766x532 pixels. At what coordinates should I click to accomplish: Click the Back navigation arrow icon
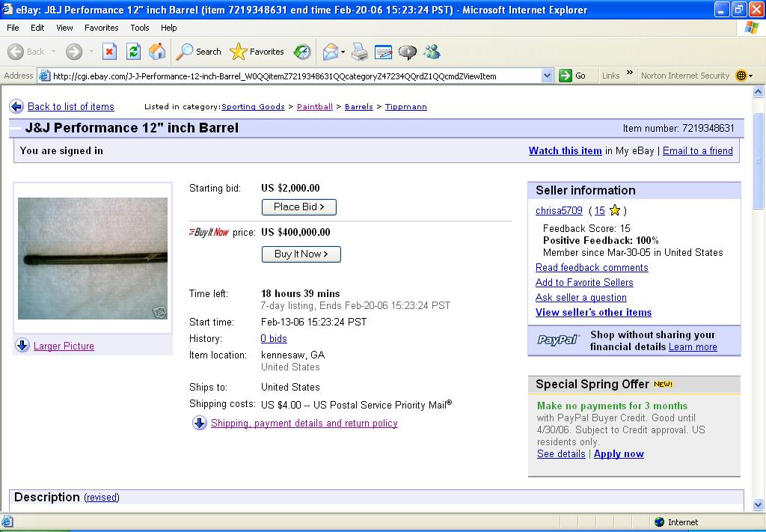(16, 52)
